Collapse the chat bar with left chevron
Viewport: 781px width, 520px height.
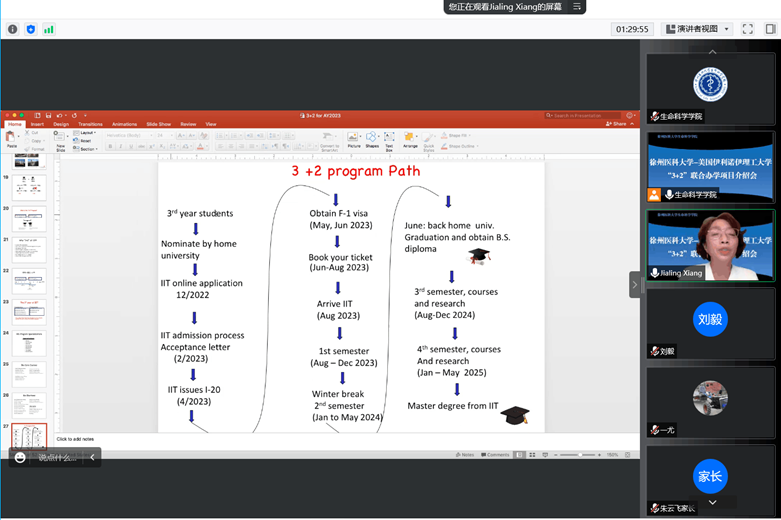pyautogui.click(x=93, y=457)
